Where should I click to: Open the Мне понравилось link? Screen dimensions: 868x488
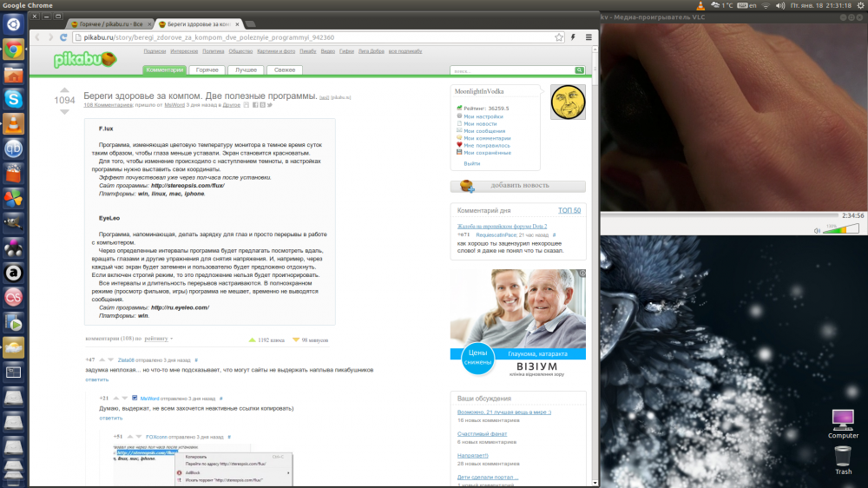pyautogui.click(x=487, y=146)
